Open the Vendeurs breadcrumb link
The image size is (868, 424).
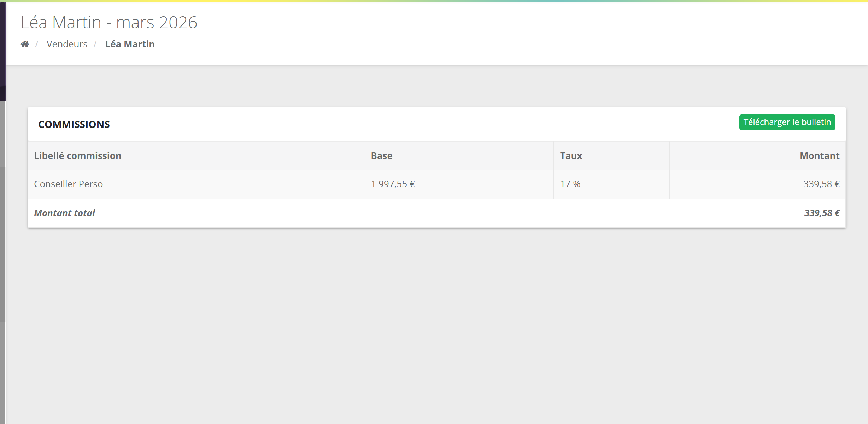[67, 44]
